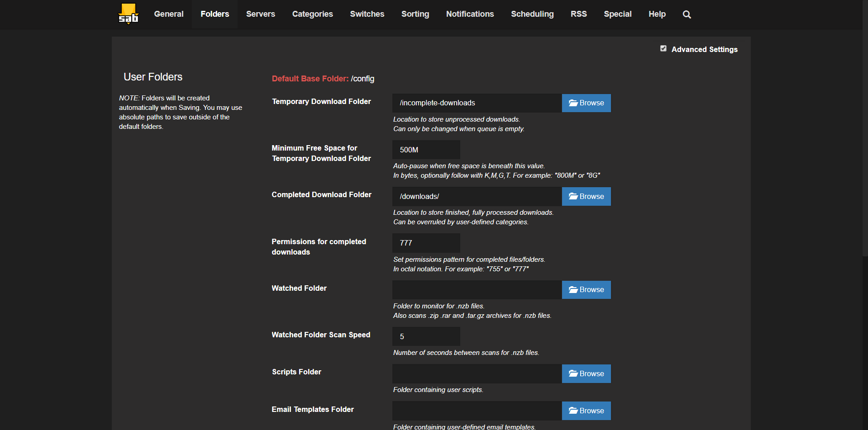Click the Temporary Download Folder path field
The width and height of the screenshot is (868, 430).
point(477,103)
